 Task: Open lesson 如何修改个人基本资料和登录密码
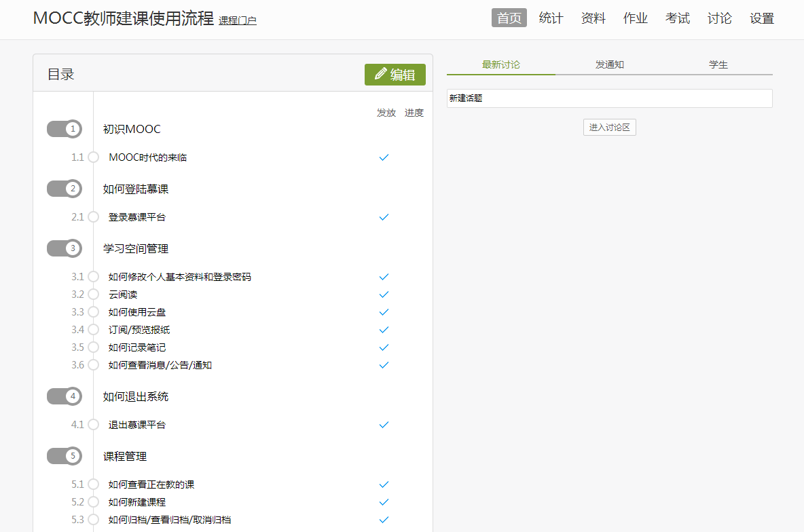179,277
